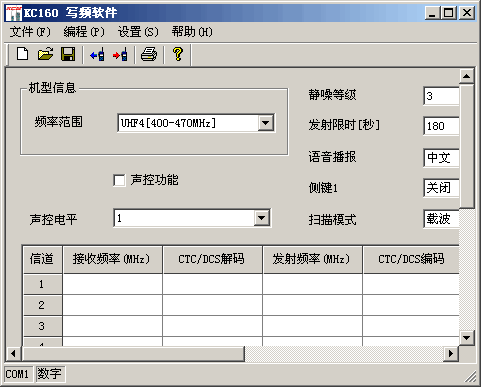Click the CTC/DCS编码 column header

(x=411, y=259)
